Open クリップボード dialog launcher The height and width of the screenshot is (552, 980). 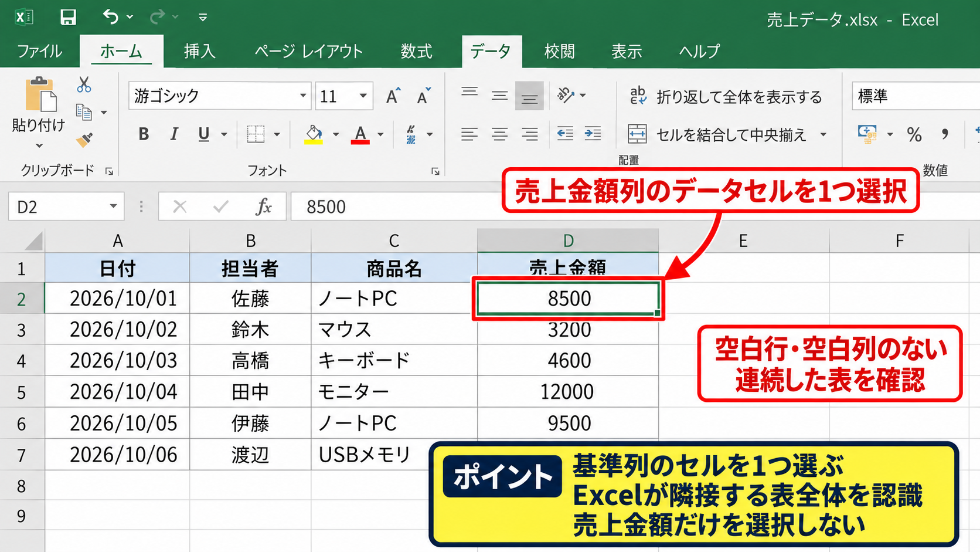(109, 171)
